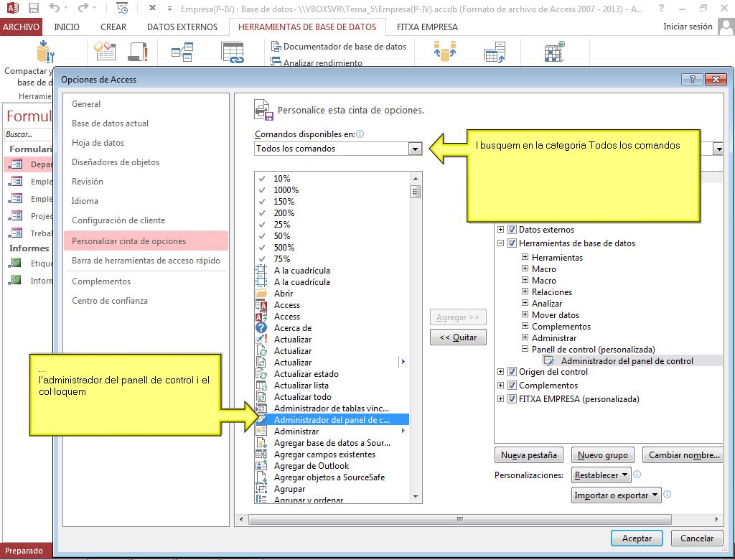Click Iniciar sesión in top right

point(688,27)
